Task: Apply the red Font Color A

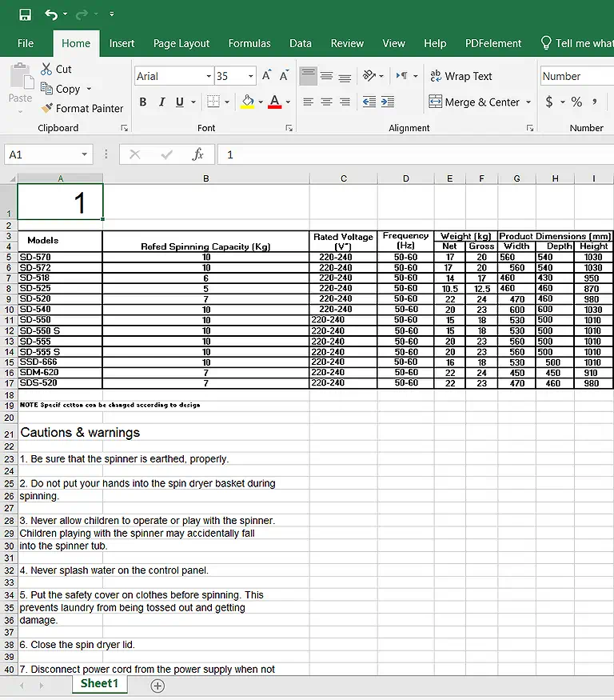Action: tap(275, 102)
